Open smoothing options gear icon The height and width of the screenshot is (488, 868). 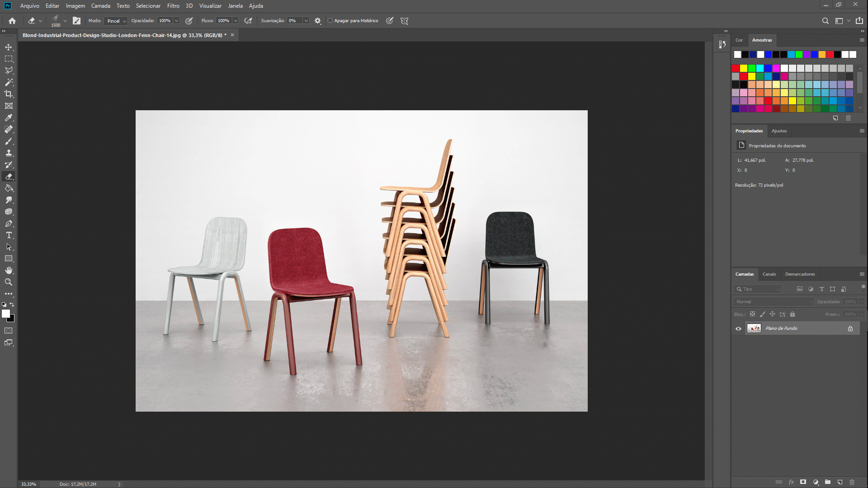[318, 21]
